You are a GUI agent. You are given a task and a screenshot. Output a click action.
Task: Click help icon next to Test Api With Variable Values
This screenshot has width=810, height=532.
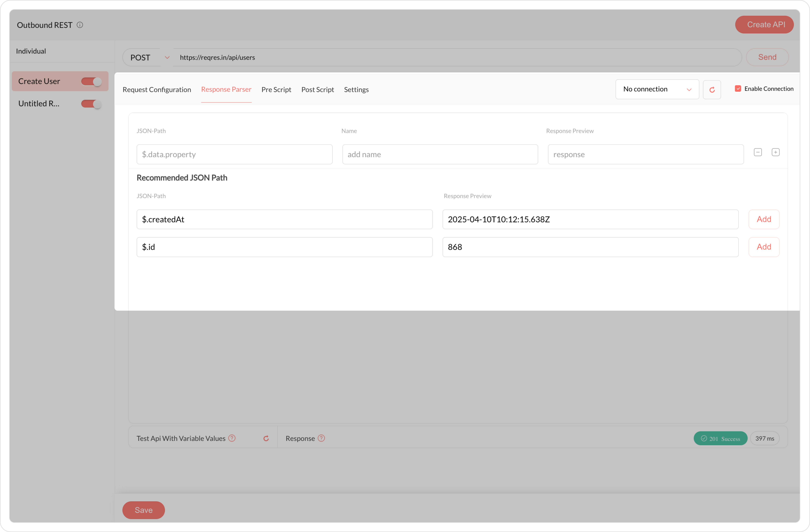coord(232,438)
